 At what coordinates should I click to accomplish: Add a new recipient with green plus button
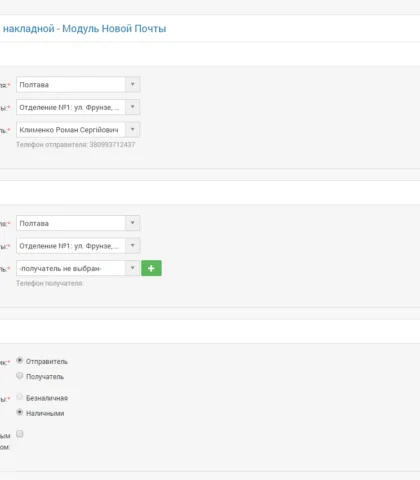[x=151, y=268]
